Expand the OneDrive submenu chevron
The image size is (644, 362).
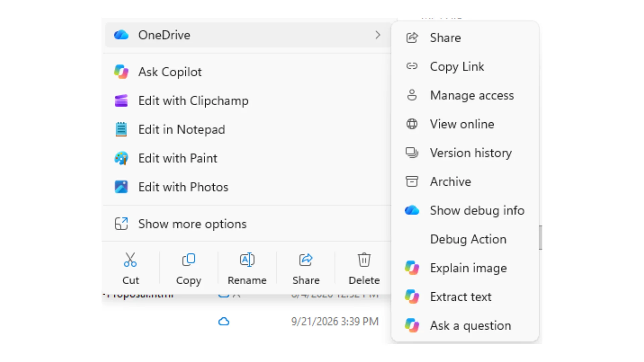378,35
